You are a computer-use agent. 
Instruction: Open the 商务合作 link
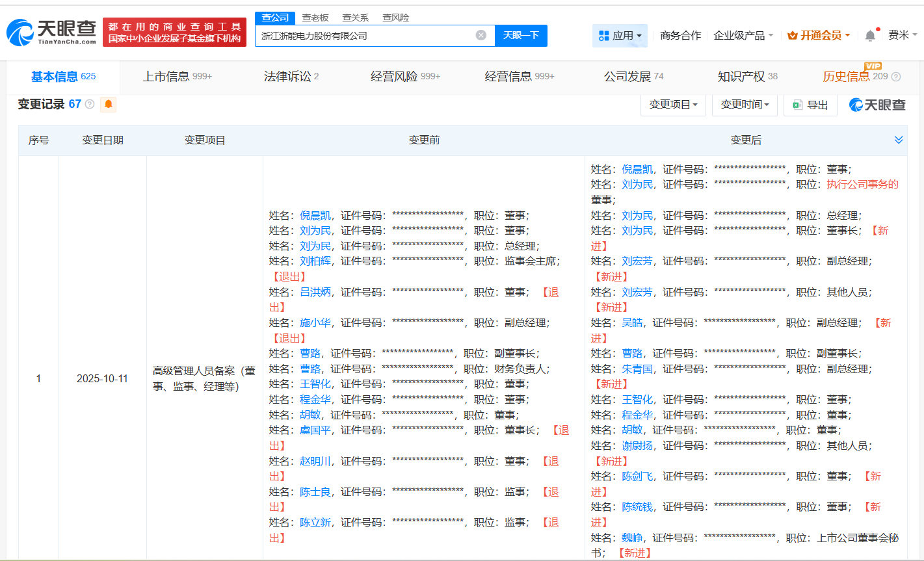pos(680,35)
